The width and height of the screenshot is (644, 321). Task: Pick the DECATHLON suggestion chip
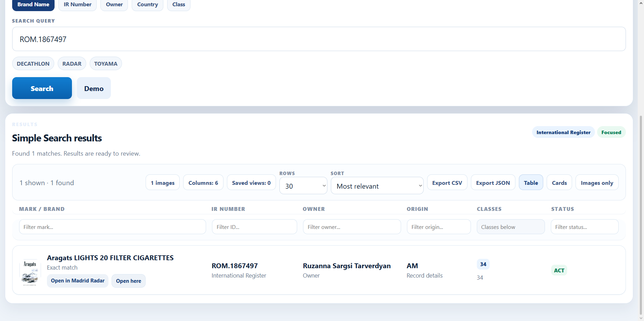[33, 64]
